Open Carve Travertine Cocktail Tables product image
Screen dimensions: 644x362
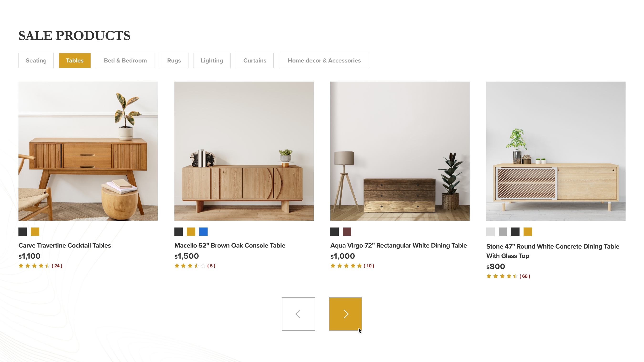tap(88, 151)
